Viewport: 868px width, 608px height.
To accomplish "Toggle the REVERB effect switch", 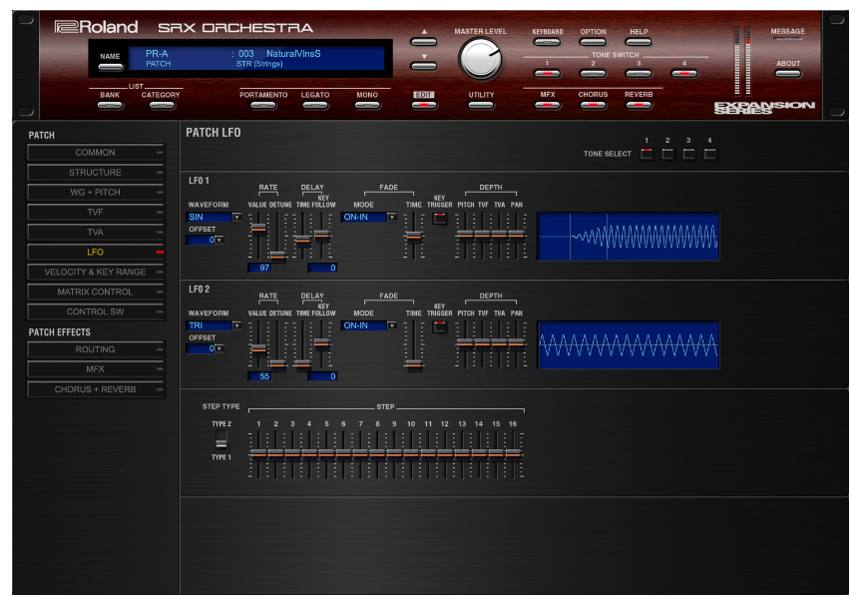I will coord(639,105).
